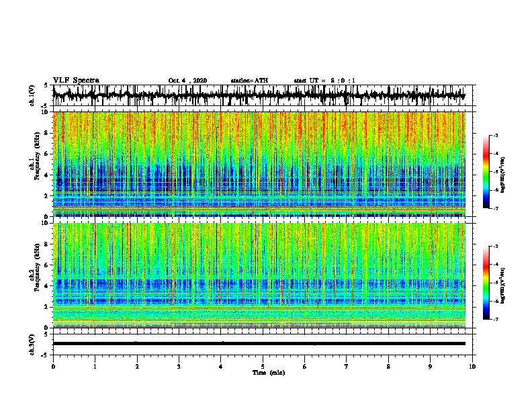This screenshot has width=532, height=411.
Task: Click the "ch.3(V)" axis label
Action: pos(32,345)
